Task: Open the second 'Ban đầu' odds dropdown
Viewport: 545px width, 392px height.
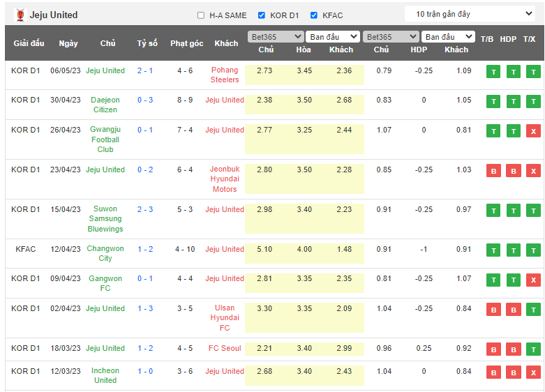Action: click(449, 37)
